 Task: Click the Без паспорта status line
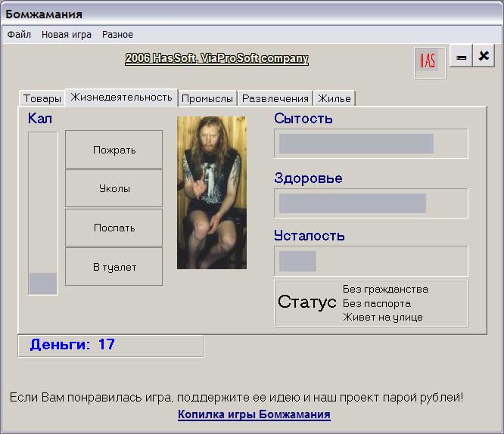click(x=377, y=303)
